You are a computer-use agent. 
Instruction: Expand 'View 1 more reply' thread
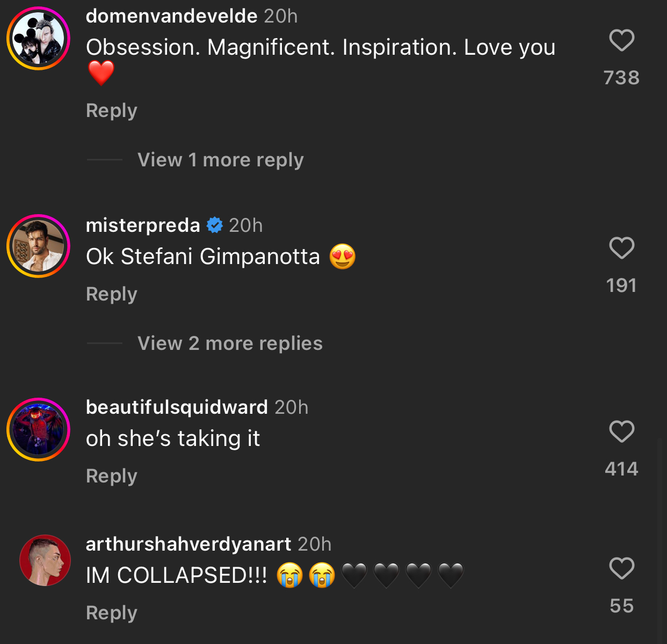pos(220,160)
